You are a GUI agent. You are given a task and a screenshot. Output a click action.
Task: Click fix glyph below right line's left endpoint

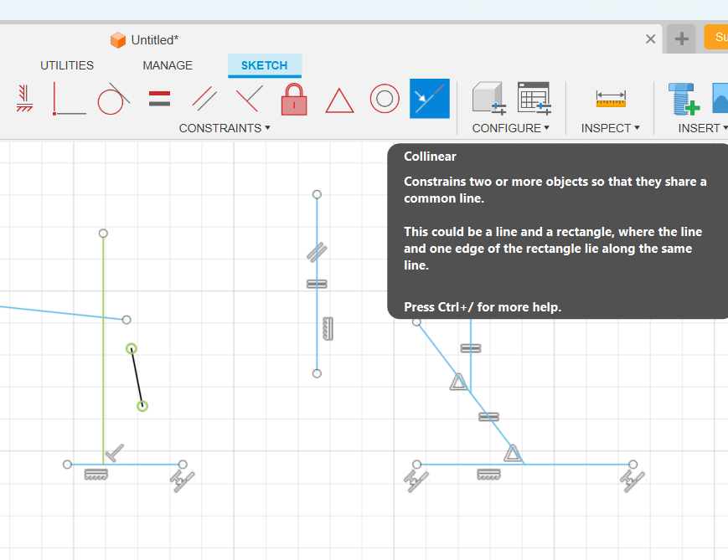[x=416, y=481]
